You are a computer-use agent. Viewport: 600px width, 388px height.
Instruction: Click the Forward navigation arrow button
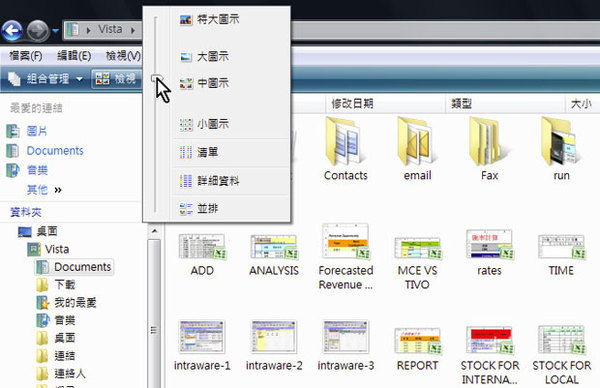(x=38, y=31)
